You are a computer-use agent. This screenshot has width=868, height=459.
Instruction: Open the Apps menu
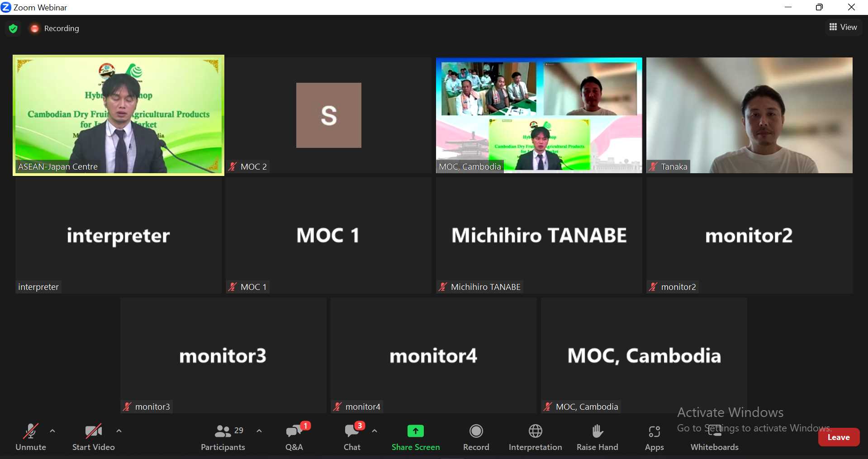point(655,437)
